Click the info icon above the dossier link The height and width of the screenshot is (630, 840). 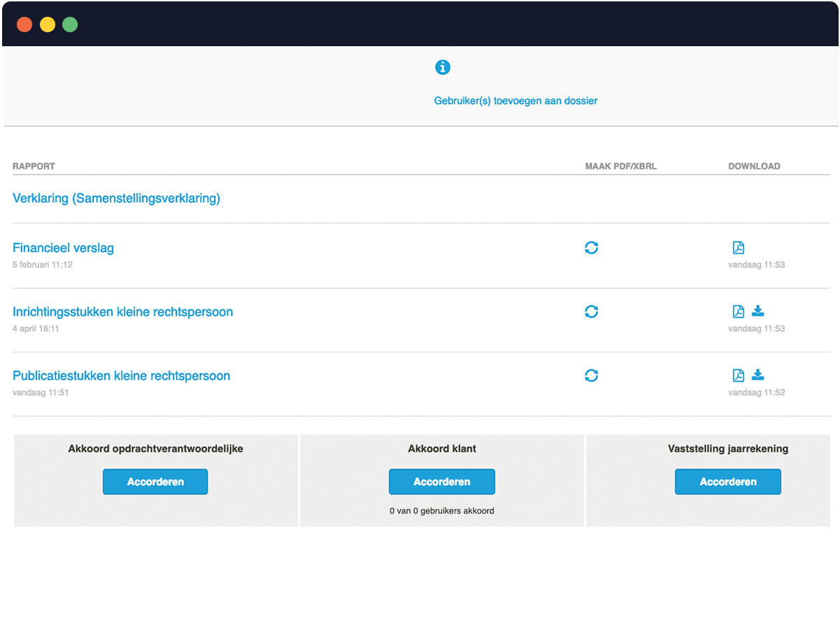tap(442, 67)
